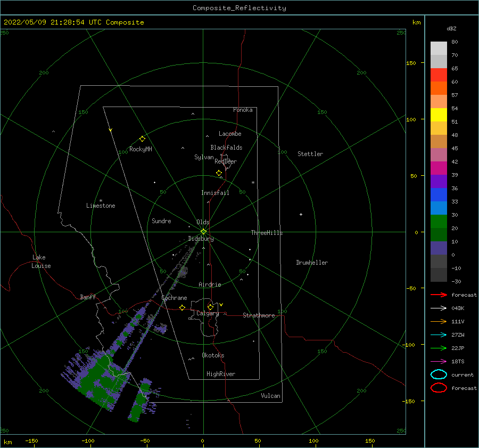Screen dimensions: 479x448
Task: Click the yellow diamond marker inside Calgary
Action: point(210,307)
